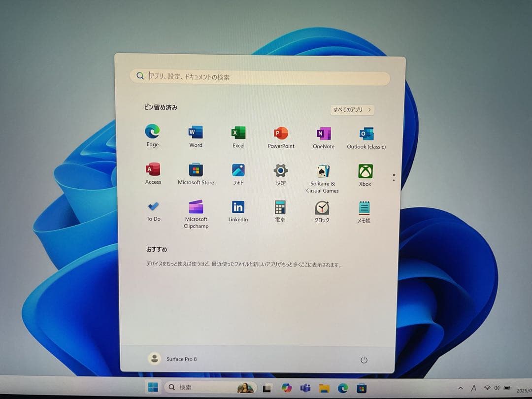Launch OneNote
The image size is (532, 399).
323,132
